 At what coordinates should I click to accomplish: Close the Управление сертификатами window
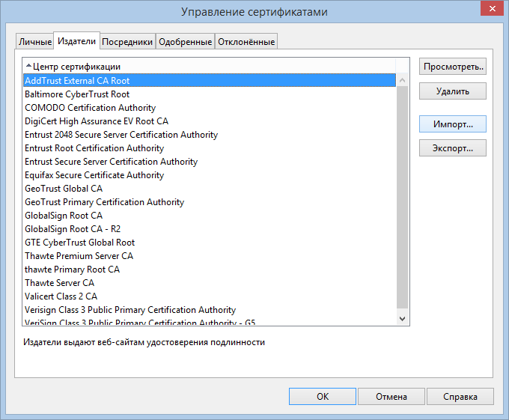click(x=492, y=8)
